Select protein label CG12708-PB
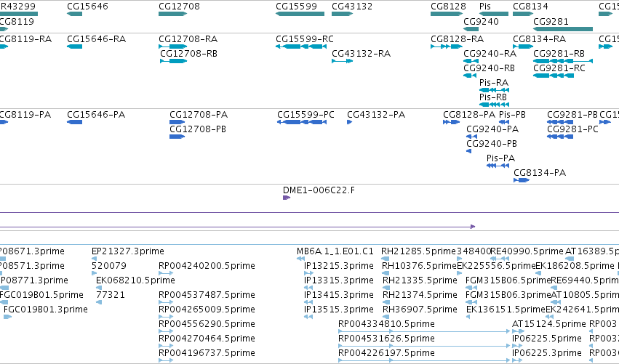This screenshot has height=364, width=619. click(x=198, y=129)
